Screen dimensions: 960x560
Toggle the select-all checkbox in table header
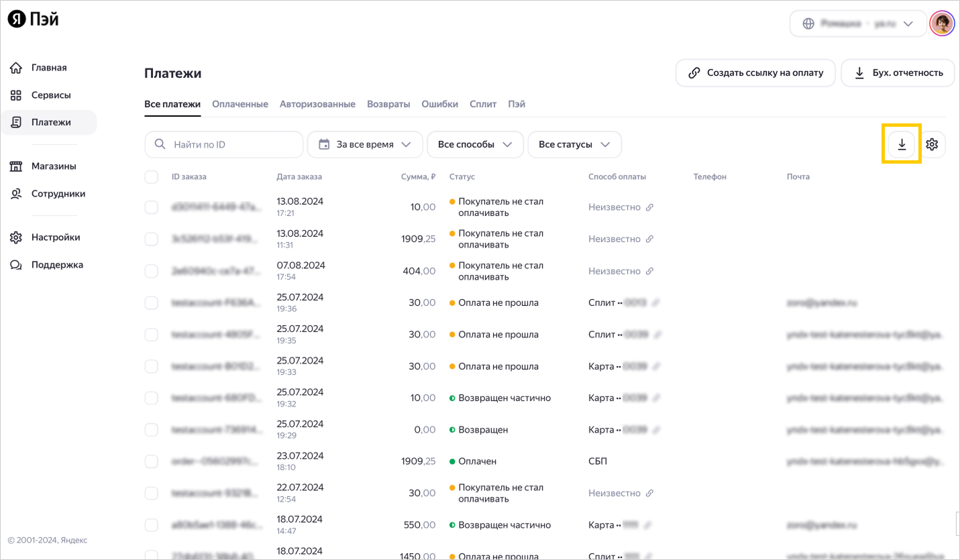click(x=152, y=177)
